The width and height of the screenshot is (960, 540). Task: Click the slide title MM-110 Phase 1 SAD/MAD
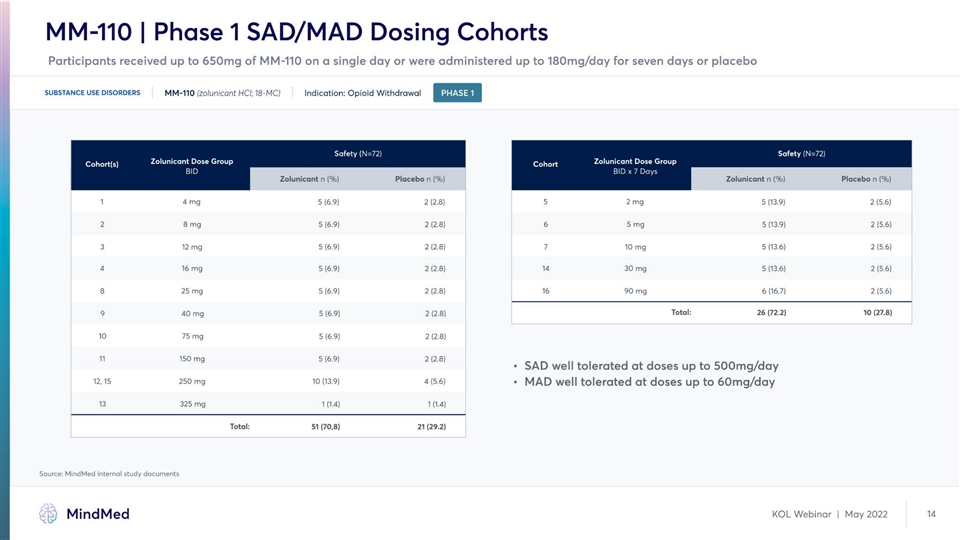[x=297, y=32]
